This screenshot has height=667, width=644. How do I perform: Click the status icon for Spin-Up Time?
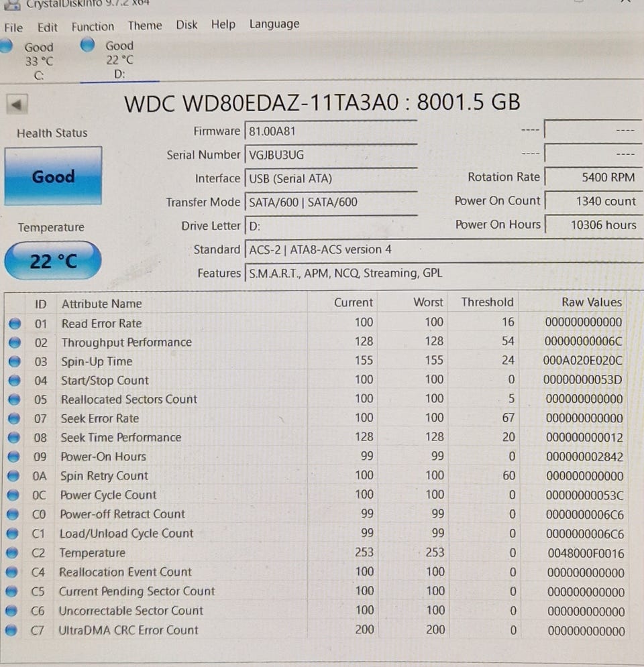[15, 361]
